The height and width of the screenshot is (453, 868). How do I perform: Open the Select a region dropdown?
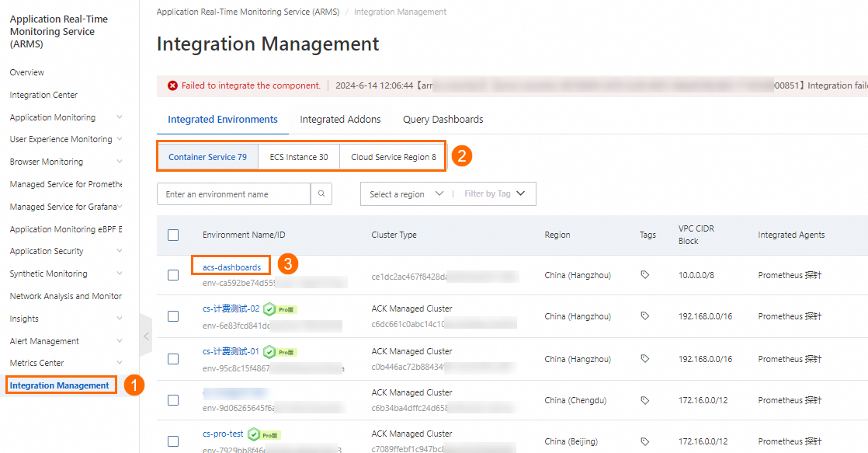point(404,193)
